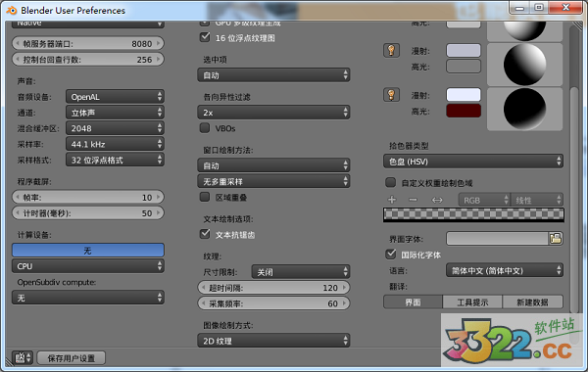The image size is (588, 372).
Task: Click bottom light dark red 高光 swatch
Action: [464, 111]
